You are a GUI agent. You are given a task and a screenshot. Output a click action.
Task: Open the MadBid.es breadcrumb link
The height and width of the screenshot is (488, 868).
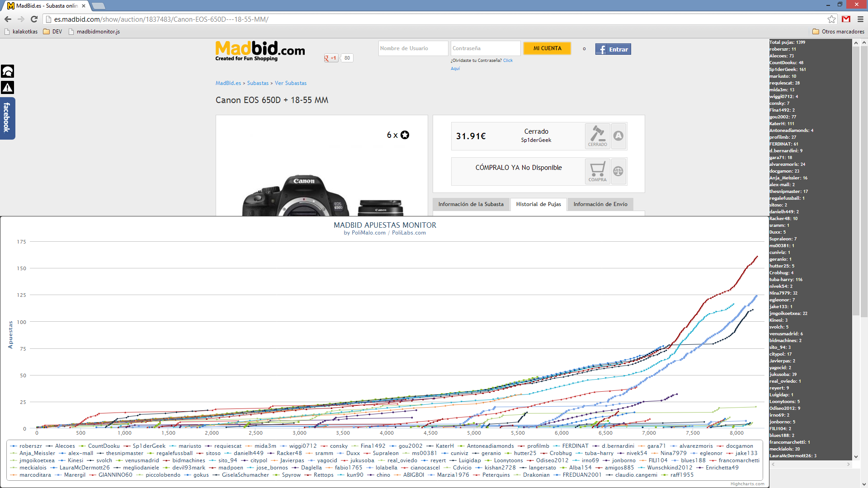pyautogui.click(x=228, y=83)
